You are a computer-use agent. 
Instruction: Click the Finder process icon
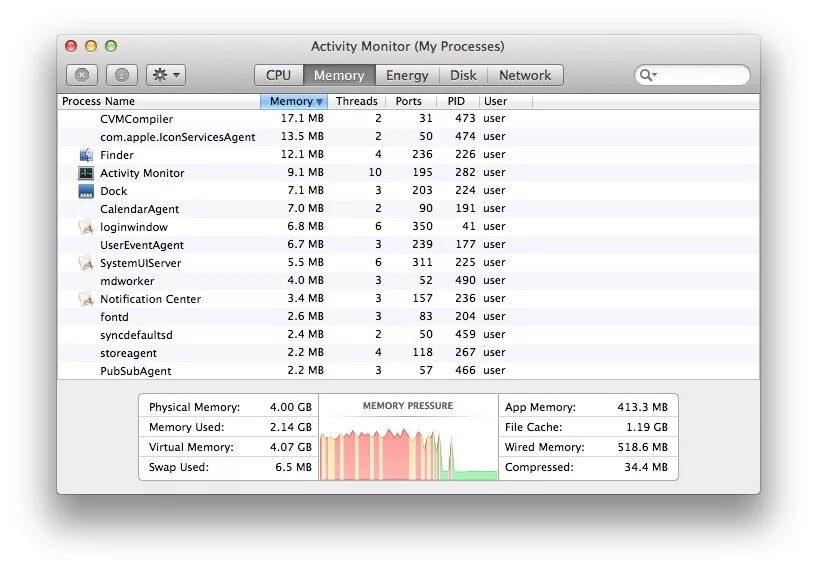[86, 155]
